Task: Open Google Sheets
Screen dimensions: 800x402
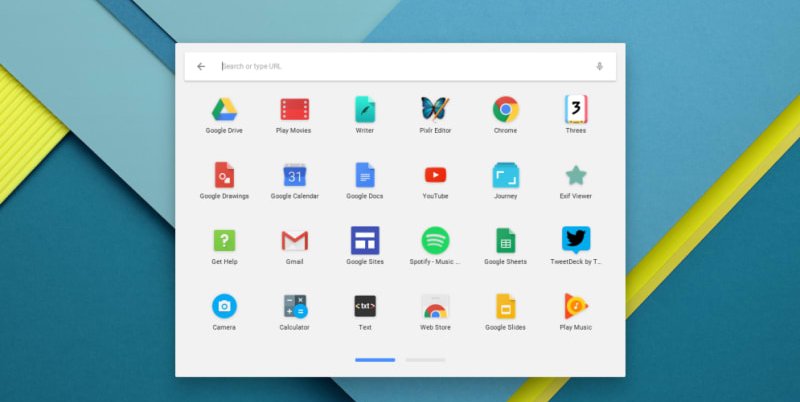Action: click(506, 240)
